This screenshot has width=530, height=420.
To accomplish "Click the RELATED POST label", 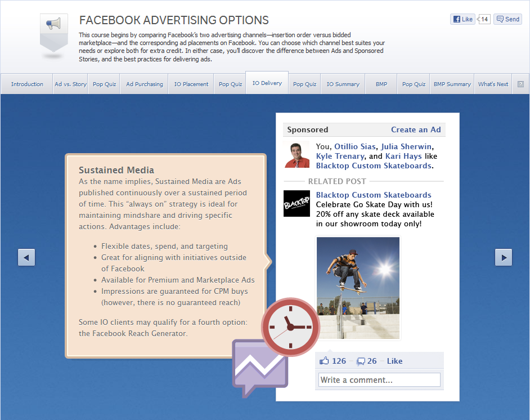I will click(x=337, y=181).
